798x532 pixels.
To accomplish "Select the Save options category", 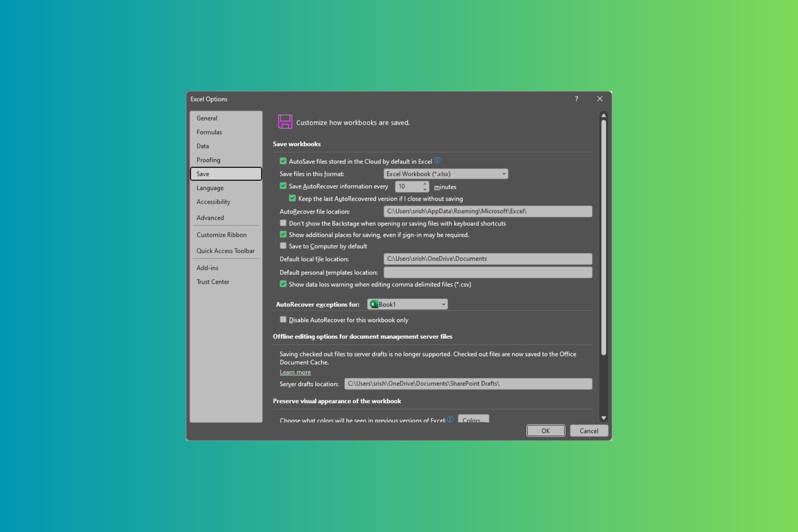I will [x=226, y=174].
